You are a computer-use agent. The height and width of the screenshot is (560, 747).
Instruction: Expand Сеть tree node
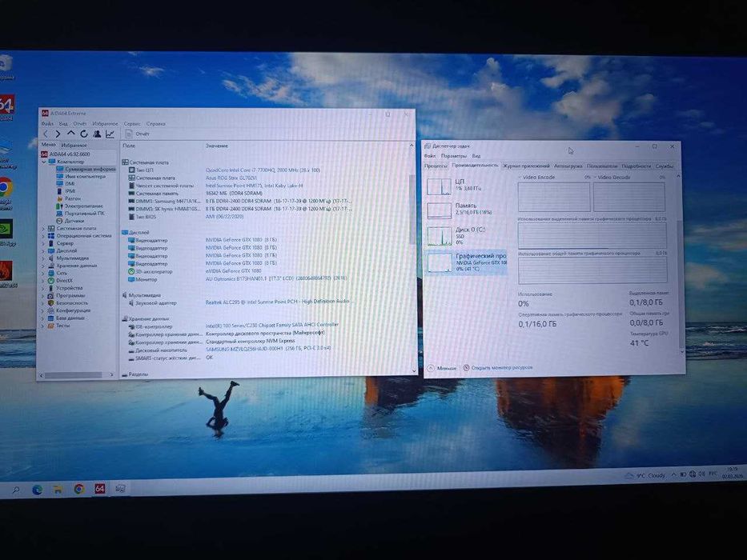[x=43, y=274]
